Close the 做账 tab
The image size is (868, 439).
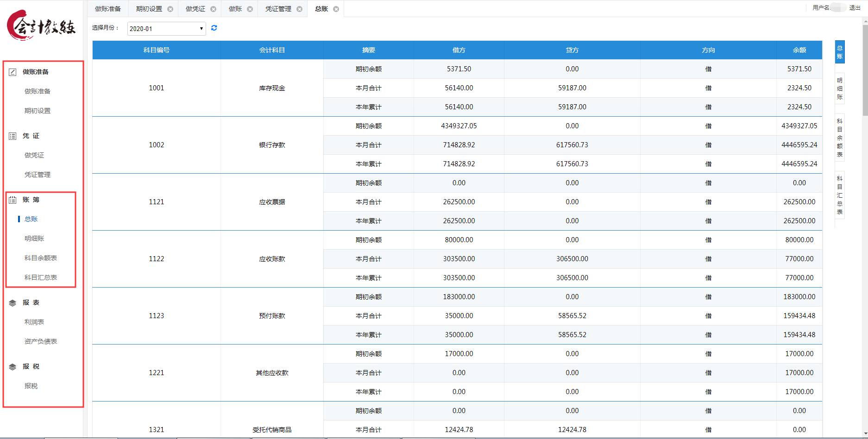pos(250,9)
